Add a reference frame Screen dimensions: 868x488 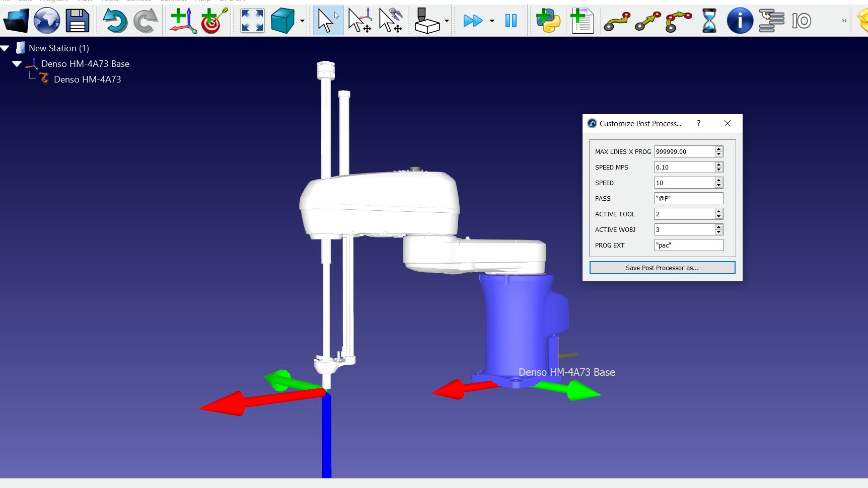point(183,21)
